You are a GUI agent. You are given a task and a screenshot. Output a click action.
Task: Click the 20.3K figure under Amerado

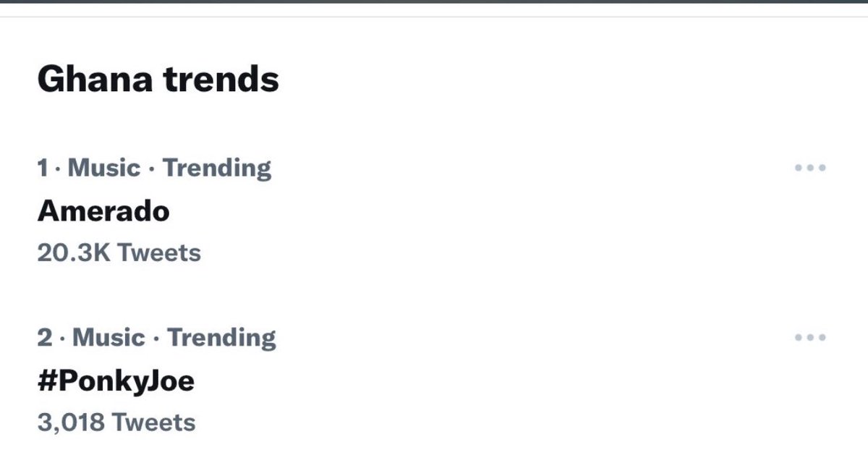74,252
